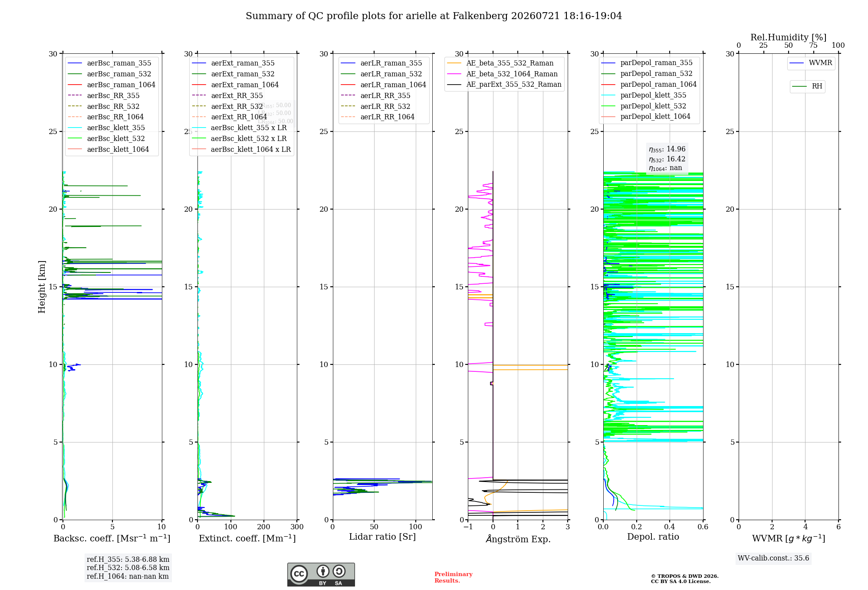Click the Height [km] vertical axis label
Image resolution: width=868 pixels, height=590 pixels.
click(x=42, y=287)
